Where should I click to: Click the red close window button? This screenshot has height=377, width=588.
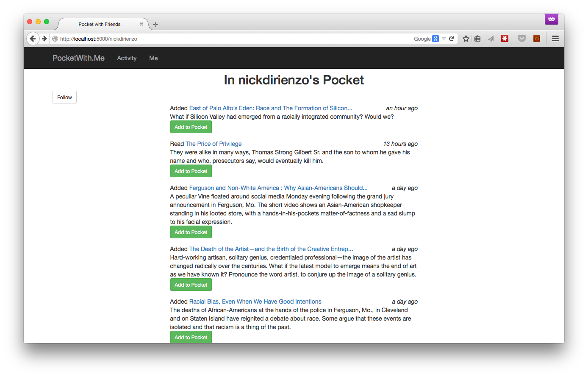click(30, 22)
